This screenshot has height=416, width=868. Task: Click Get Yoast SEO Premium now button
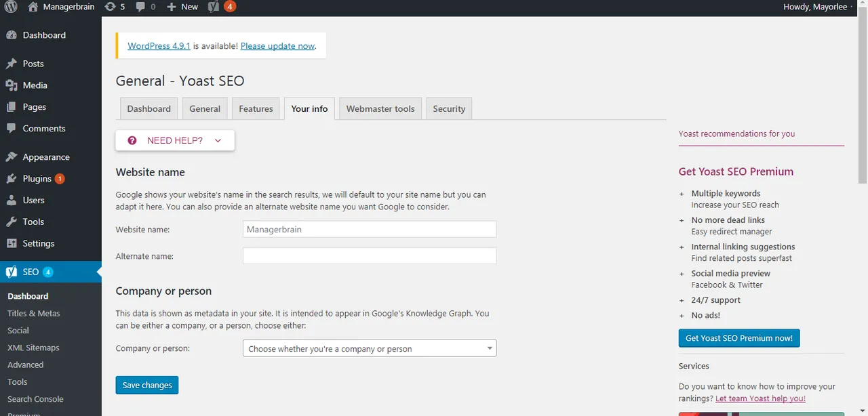point(739,338)
